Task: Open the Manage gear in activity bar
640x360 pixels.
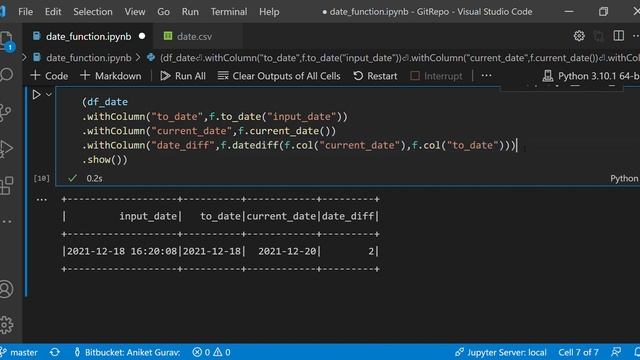Action: pyautogui.click(x=6, y=325)
